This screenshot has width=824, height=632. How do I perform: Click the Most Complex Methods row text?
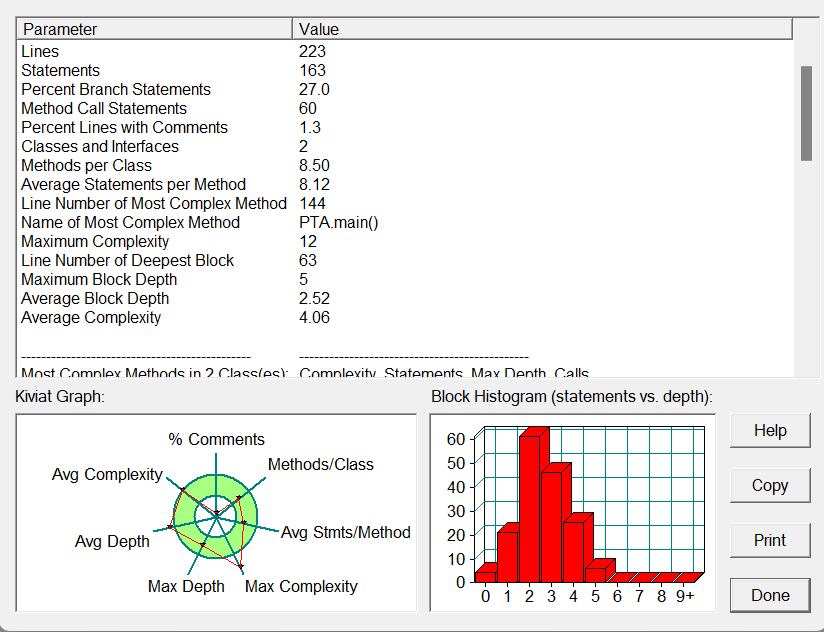[154, 372]
